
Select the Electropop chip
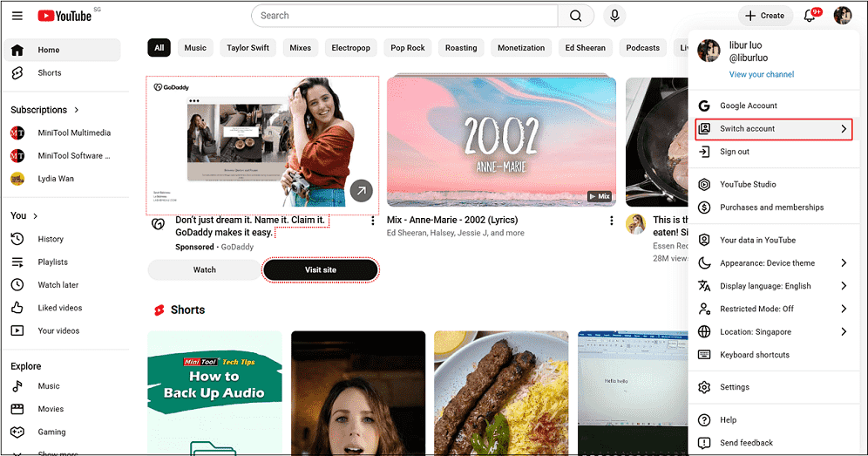point(351,48)
